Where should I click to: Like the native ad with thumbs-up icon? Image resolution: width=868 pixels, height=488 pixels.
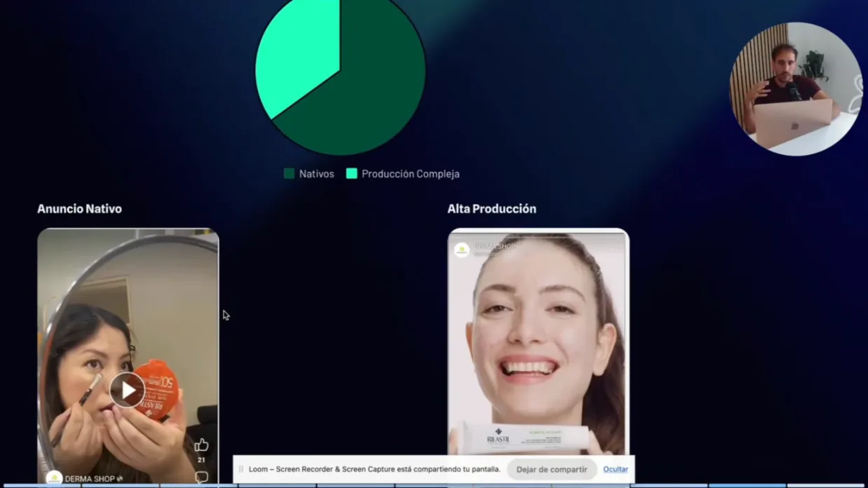click(x=201, y=445)
